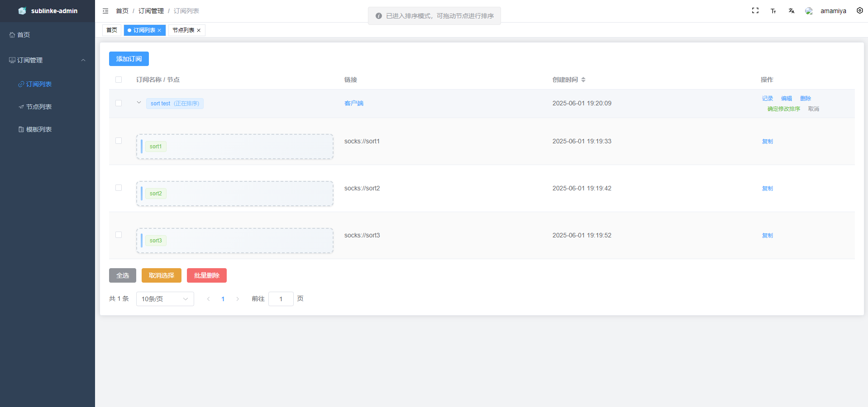Switch to the 节点列表 tab
The height and width of the screenshot is (407, 868).
183,30
